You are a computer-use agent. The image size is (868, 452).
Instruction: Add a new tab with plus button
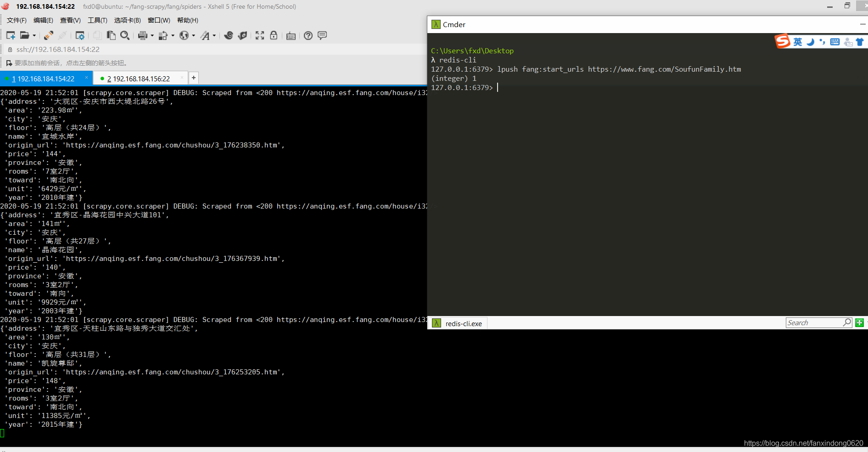pyautogui.click(x=194, y=78)
